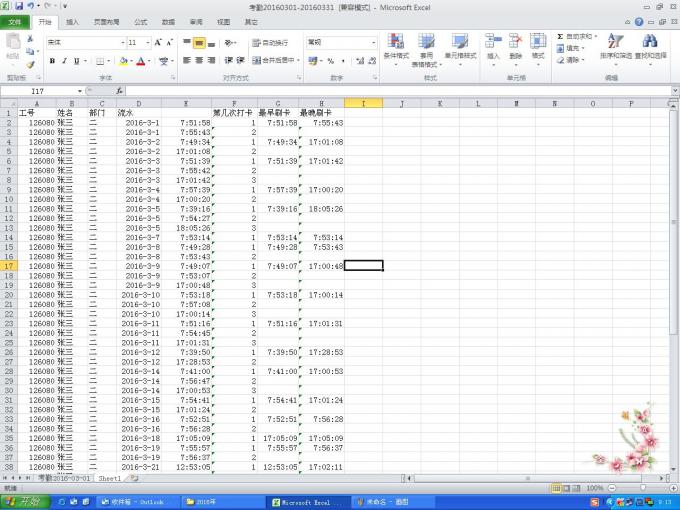Toggle Underline formatting
Viewport: 680px width, 510px height.
tap(76, 61)
